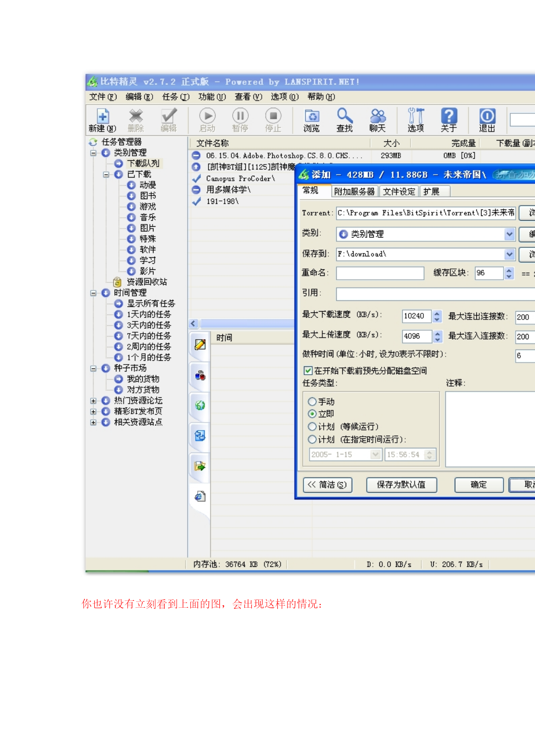Viewport: 535px width, 756px height.
Task: Open the 浏览 (Browse) toolbar icon
Action: [x=311, y=120]
